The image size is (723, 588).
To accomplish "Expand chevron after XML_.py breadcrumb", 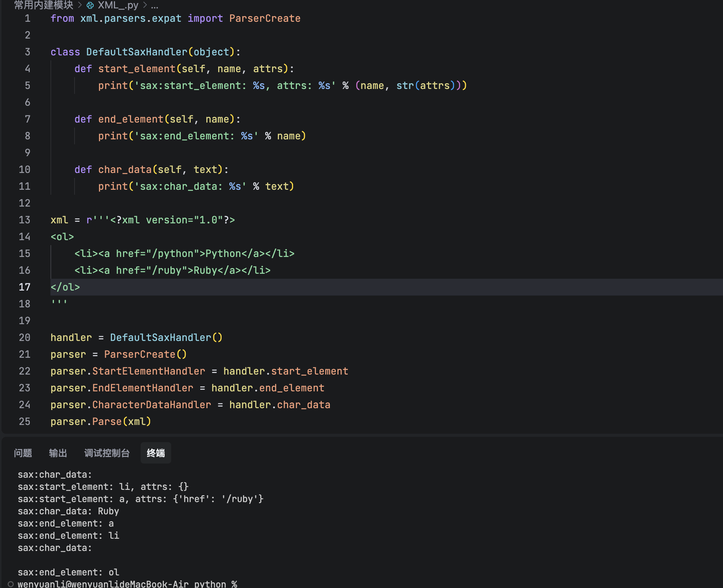I will pos(145,5).
